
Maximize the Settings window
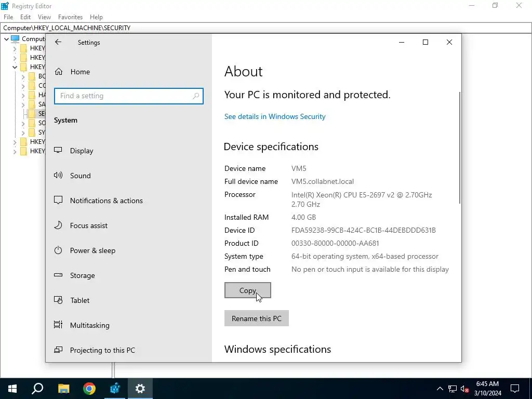coord(425,42)
